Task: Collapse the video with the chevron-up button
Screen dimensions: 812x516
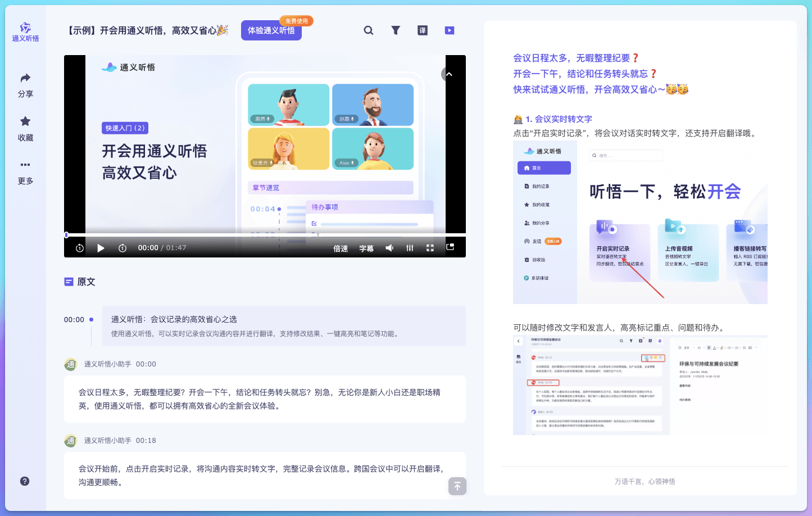Action: 449,74
